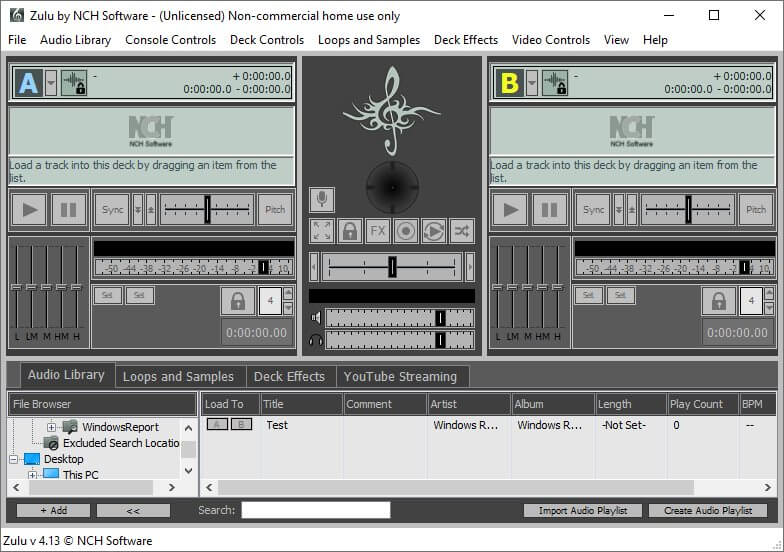Click the headphones icon
This screenshot has width=784, height=552.
(x=316, y=341)
